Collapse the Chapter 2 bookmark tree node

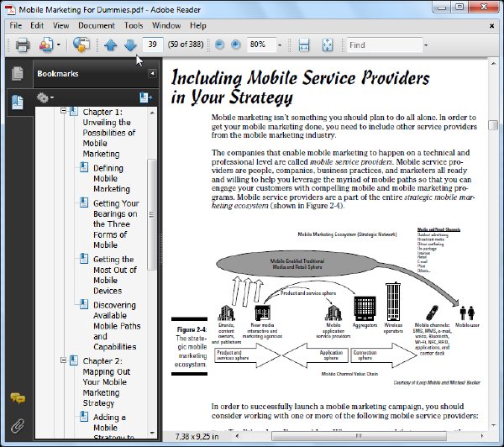click(x=63, y=360)
